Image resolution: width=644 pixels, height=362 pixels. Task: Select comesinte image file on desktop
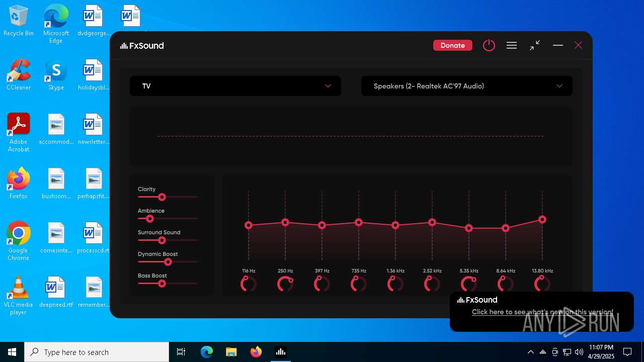pyautogui.click(x=56, y=237)
